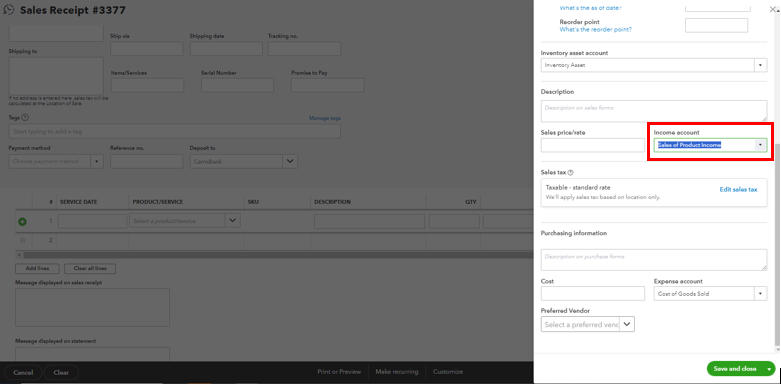Select Print or Preview in footer
The width and height of the screenshot is (781, 384).
339,372
